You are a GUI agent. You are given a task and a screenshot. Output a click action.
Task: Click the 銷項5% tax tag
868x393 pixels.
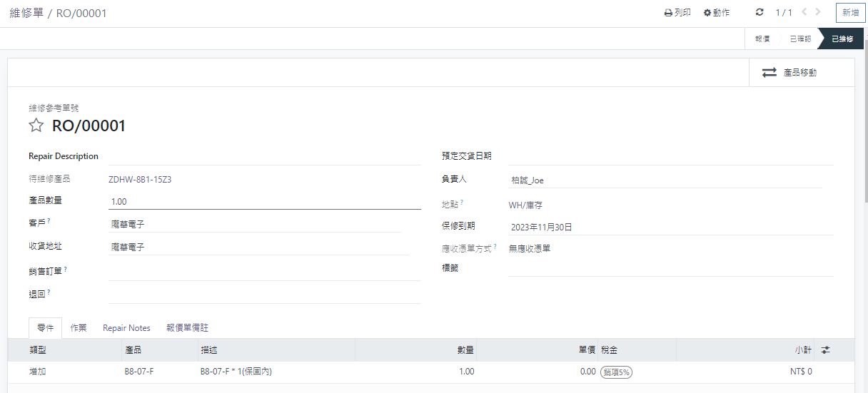616,372
